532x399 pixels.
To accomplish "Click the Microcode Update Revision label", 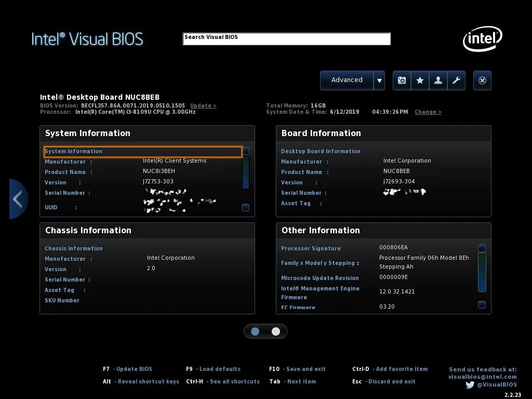I will pos(320,278).
